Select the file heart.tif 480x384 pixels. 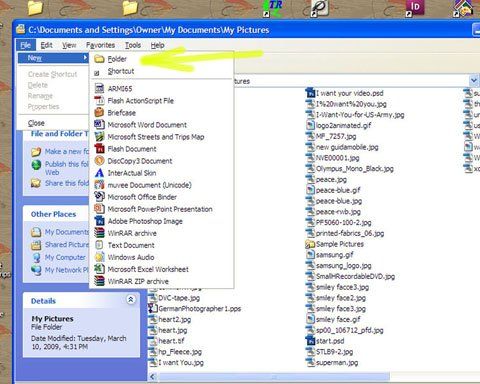(166, 341)
